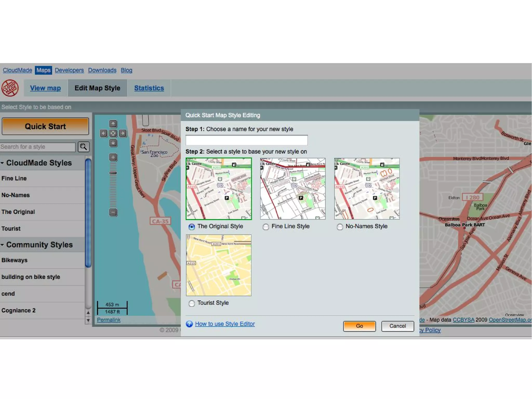
Task: Select Fine Line in styles list
Action: 42,178
